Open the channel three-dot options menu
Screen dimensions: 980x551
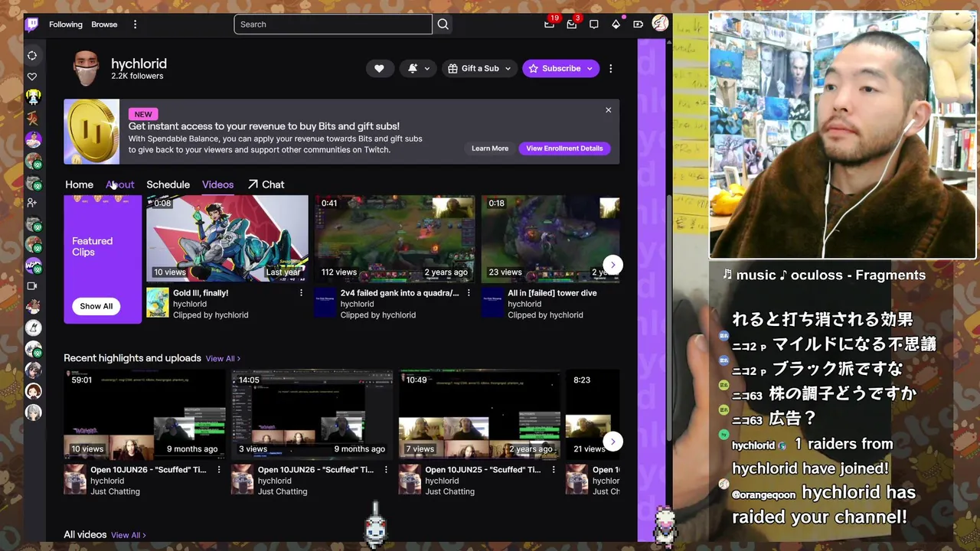pyautogui.click(x=610, y=68)
